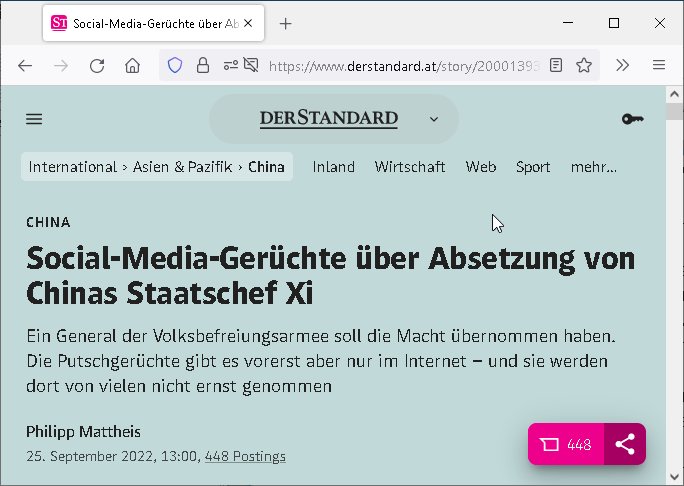Open the Wirtschaft section
The image size is (684, 486).
(x=410, y=167)
